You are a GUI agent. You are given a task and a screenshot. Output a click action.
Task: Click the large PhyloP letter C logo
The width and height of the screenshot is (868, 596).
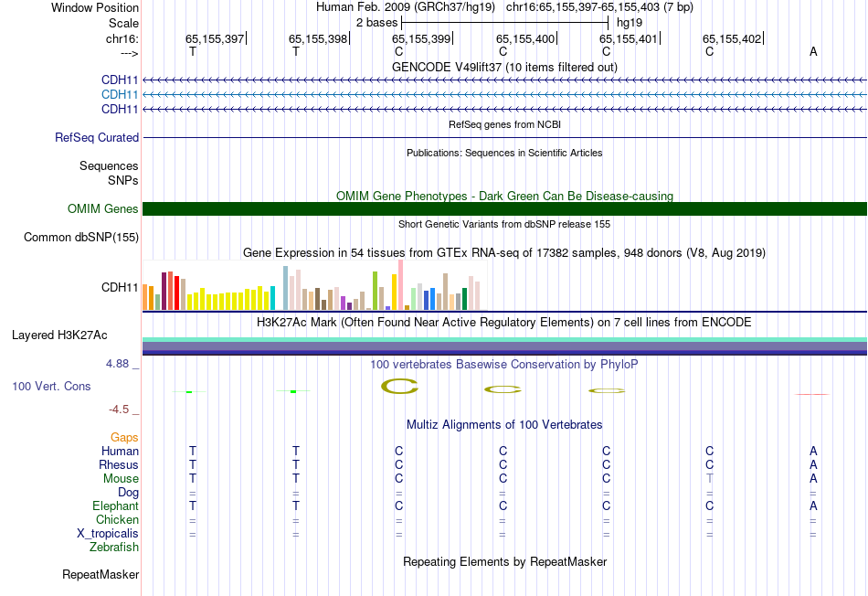(399, 386)
